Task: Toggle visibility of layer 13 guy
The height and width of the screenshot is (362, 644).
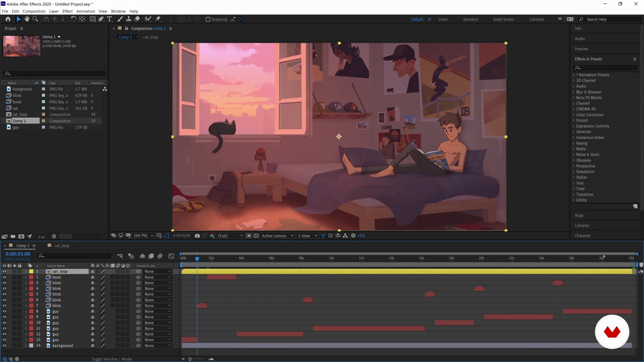Action: tap(4, 340)
